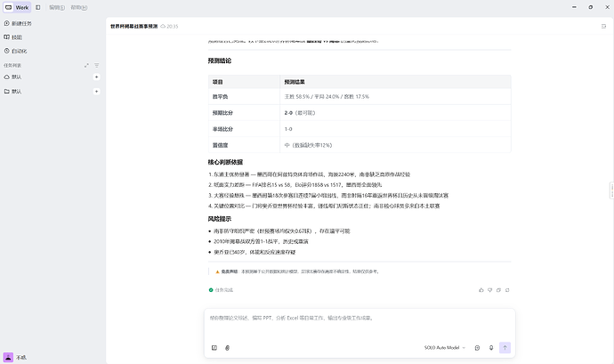The image size is (614, 364).
Task: Copy the response with the copy icon
Action: tap(498, 290)
